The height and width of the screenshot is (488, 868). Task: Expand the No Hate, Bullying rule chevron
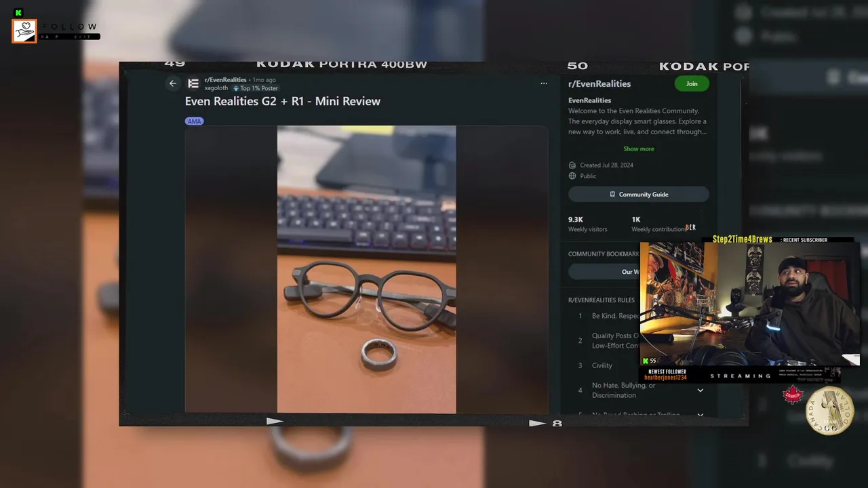(x=701, y=390)
